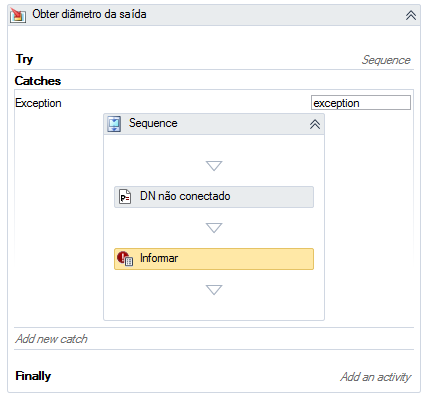426x399 pixels.
Task: Click the Try section label
Action: (x=24, y=59)
